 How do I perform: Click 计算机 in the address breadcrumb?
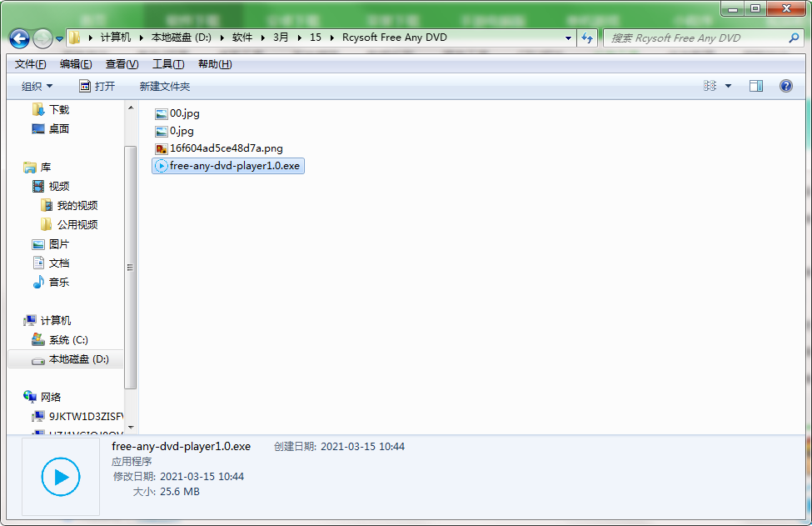tap(116, 38)
